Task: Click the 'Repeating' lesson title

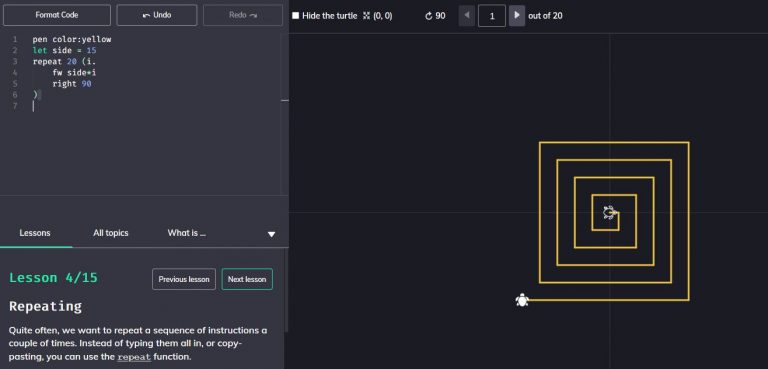Action: click(46, 306)
